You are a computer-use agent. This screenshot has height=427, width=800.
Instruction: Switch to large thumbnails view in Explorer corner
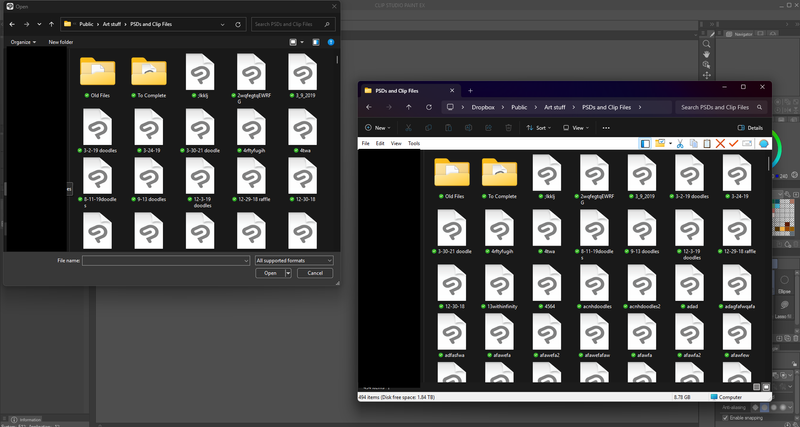pyautogui.click(x=766, y=386)
